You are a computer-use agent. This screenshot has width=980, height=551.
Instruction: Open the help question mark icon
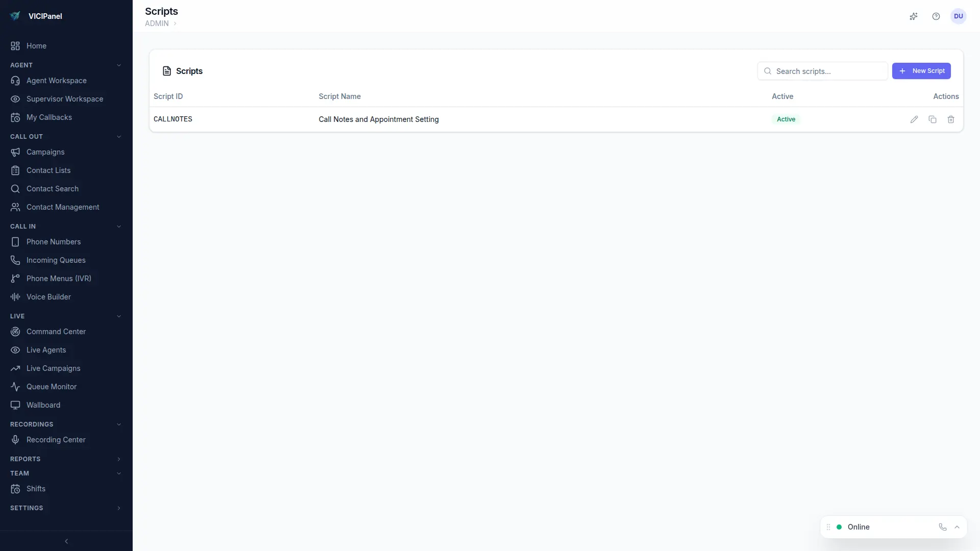tap(936, 16)
